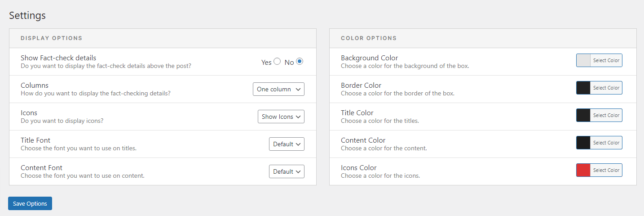Click Select Color for Border Color

(606, 88)
